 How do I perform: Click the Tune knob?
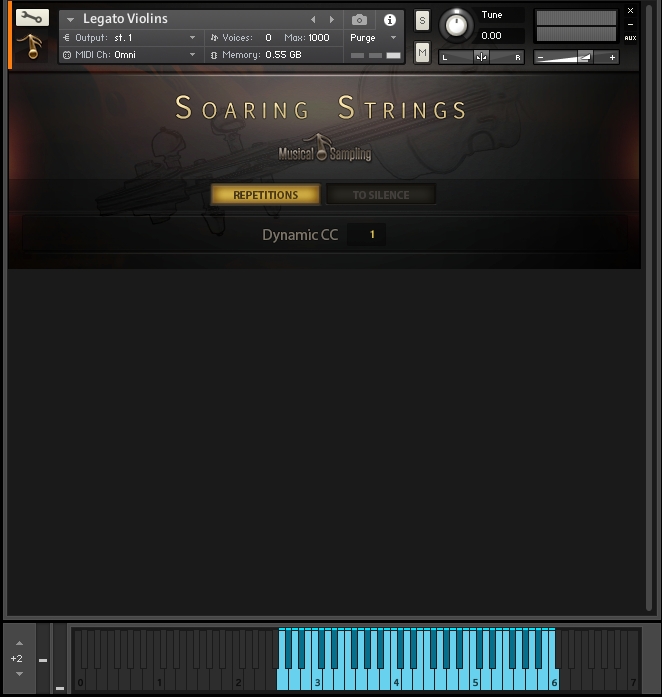[456, 25]
